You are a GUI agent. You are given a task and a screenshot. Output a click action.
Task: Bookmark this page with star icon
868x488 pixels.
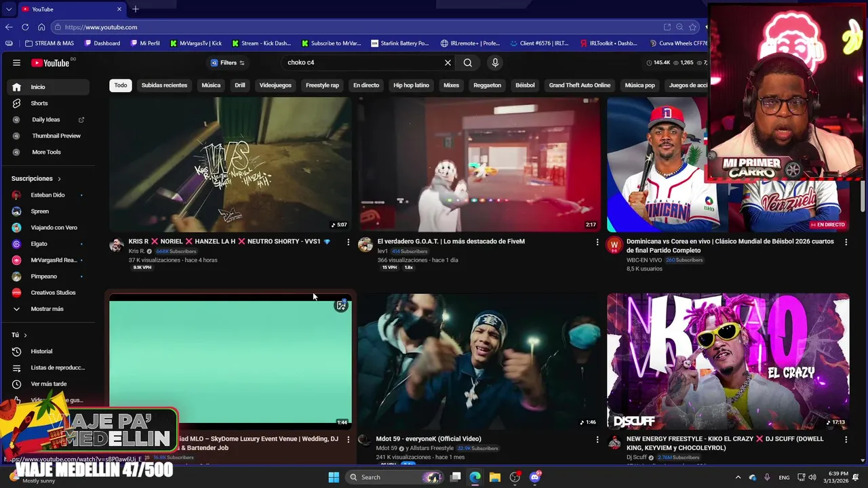pos(692,27)
